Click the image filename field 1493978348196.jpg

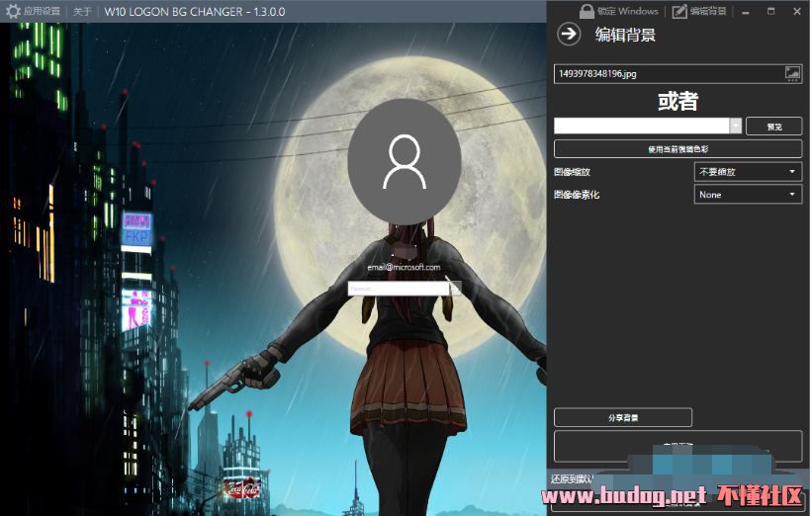668,73
